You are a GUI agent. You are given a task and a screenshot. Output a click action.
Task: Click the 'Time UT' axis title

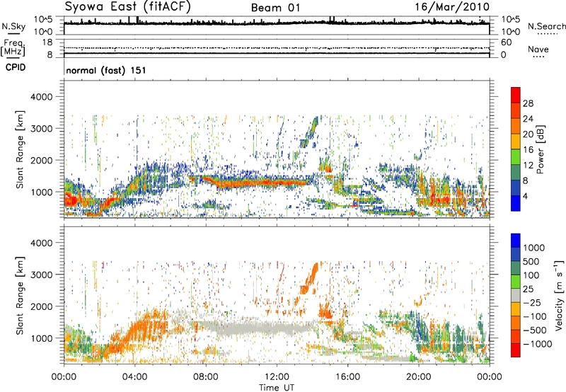[277, 387]
